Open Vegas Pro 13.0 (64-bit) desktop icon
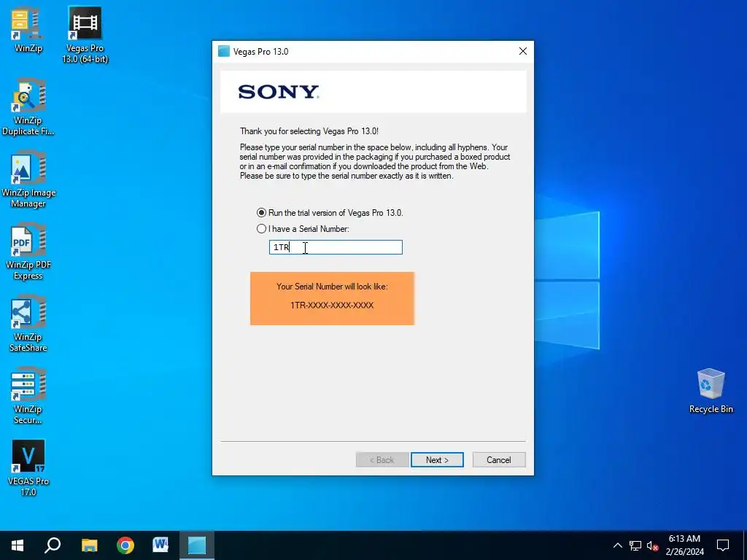747x560 pixels. coord(85,34)
